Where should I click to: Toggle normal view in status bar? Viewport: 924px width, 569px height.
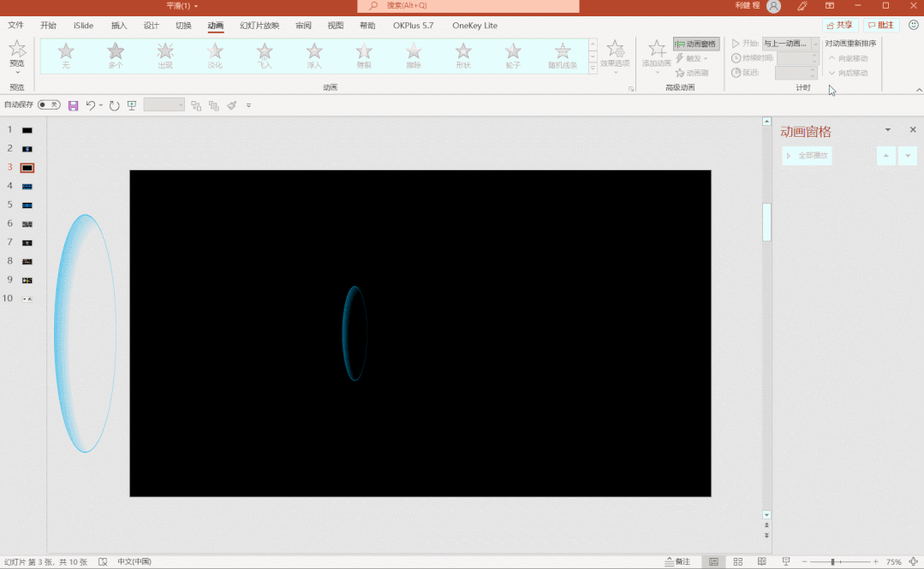click(713, 562)
